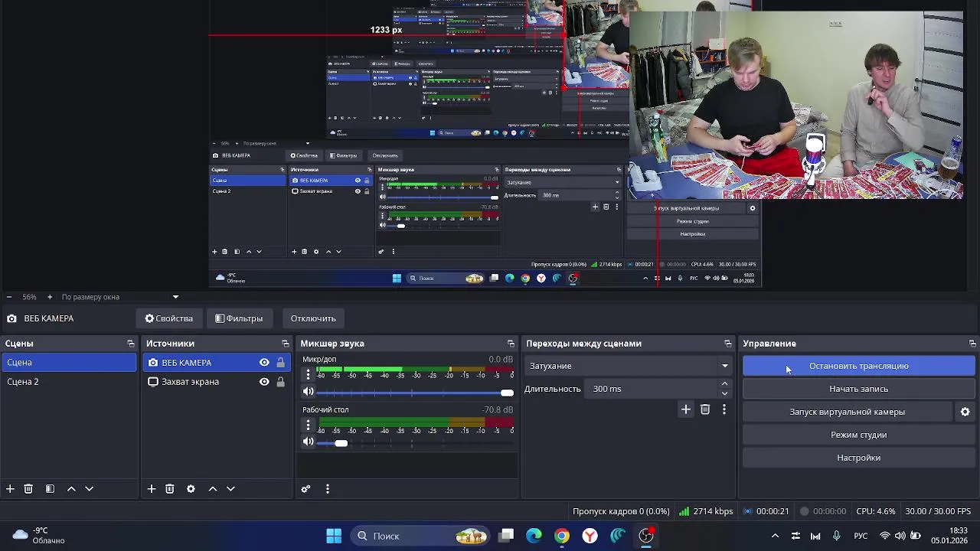Toggle the lock on the ВЕБ КАМЕРА source
Screen dimensions: 980x551
pyautogui.click(x=281, y=363)
